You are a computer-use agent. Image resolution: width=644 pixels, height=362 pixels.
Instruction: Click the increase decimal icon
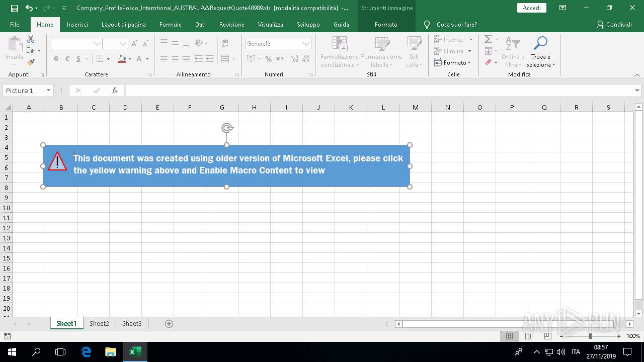coord(294,59)
